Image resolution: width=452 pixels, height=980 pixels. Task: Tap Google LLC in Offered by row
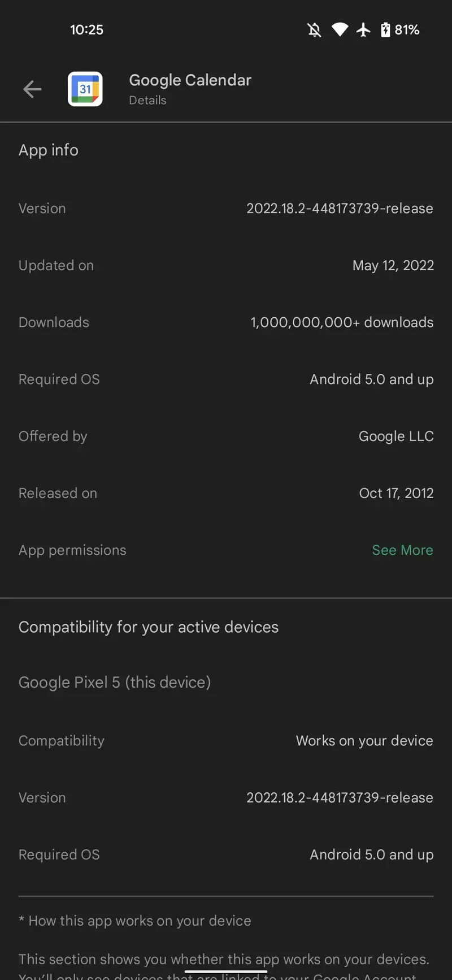pos(396,437)
